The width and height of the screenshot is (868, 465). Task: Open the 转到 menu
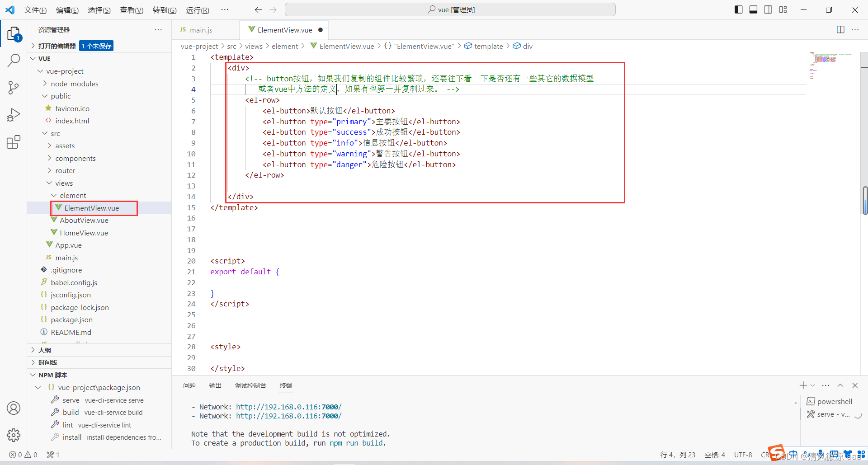(165, 10)
